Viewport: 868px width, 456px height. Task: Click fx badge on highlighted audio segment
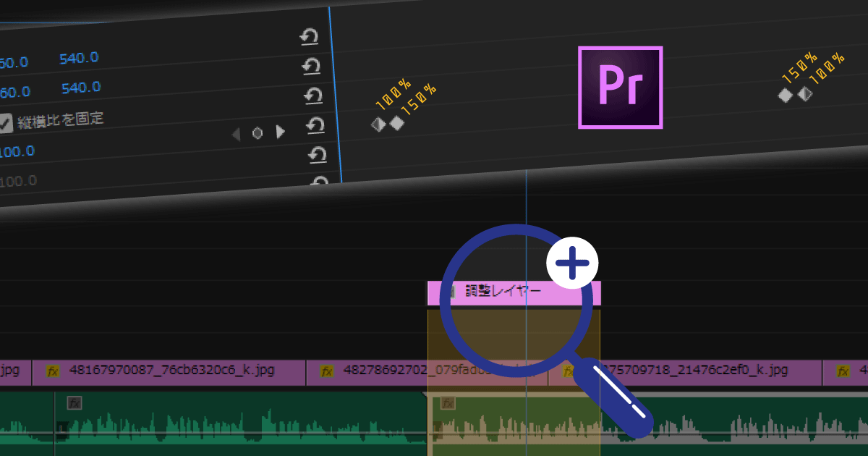coord(448,402)
